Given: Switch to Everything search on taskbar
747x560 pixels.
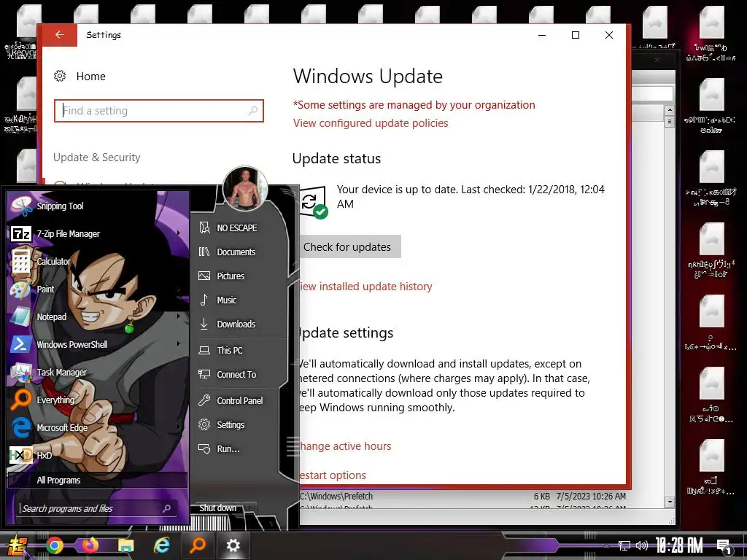Looking at the screenshot, I should click(198, 545).
